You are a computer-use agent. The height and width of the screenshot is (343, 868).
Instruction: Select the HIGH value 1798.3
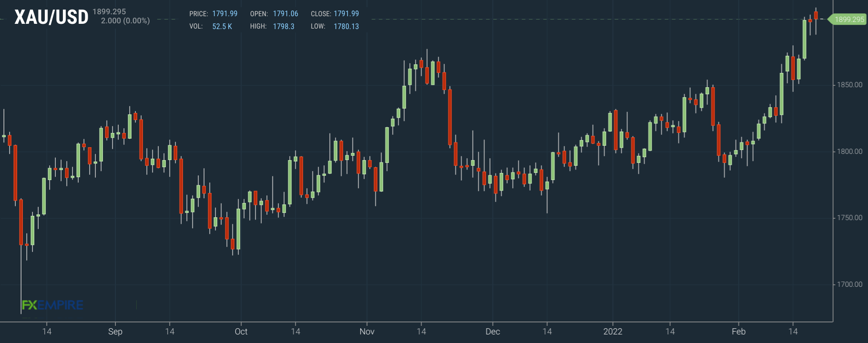(x=283, y=27)
